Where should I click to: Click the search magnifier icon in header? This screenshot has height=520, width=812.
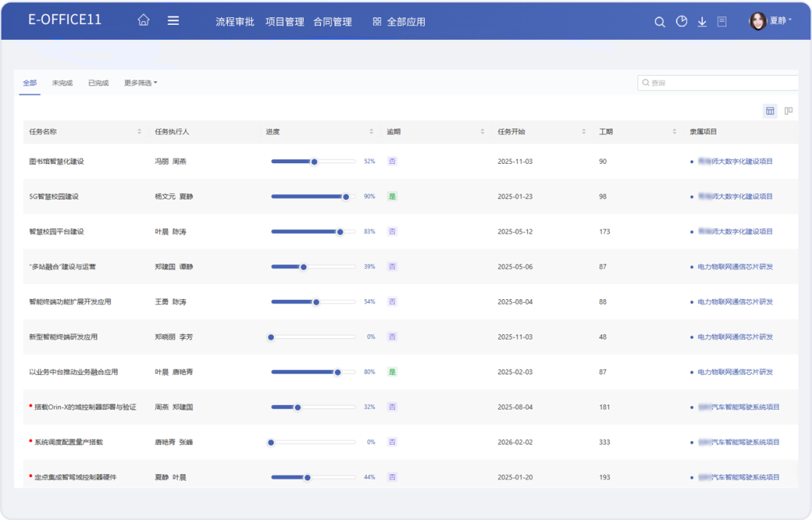(x=659, y=22)
